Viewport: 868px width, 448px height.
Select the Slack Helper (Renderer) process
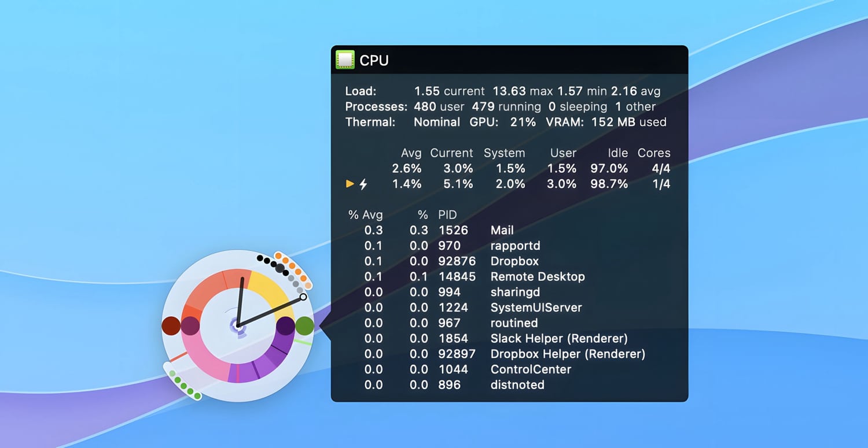pos(558,339)
